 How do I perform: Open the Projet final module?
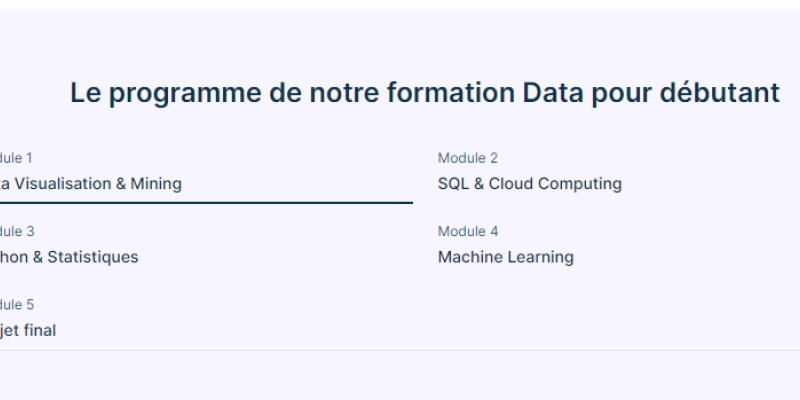(x=28, y=331)
